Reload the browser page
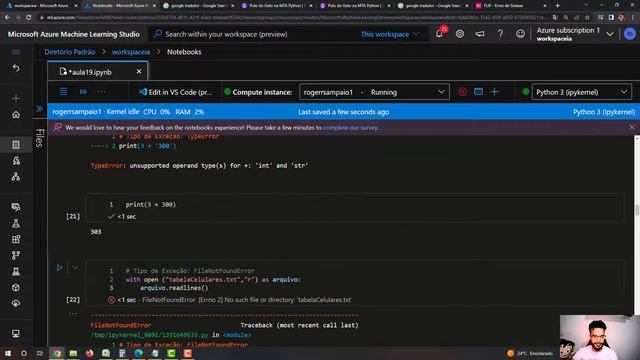The image size is (640, 360). pyautogui.click(x=29, y=18)
